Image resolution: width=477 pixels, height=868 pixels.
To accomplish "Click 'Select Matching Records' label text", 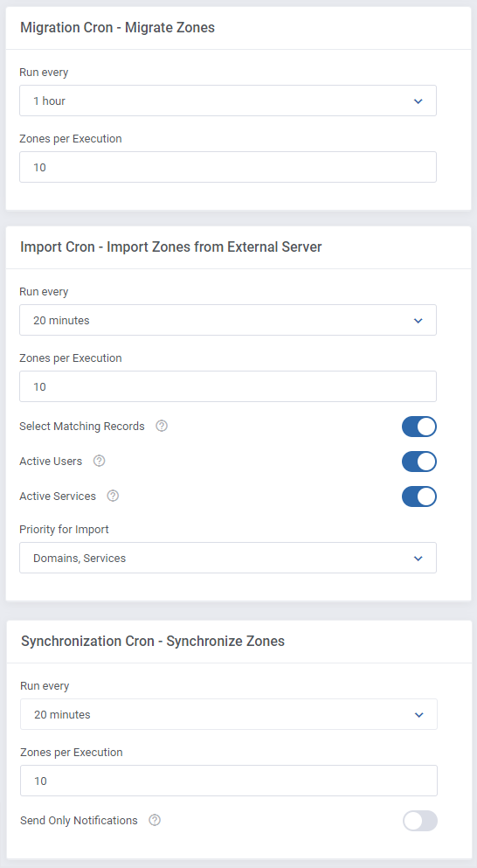I will (82, 427).
